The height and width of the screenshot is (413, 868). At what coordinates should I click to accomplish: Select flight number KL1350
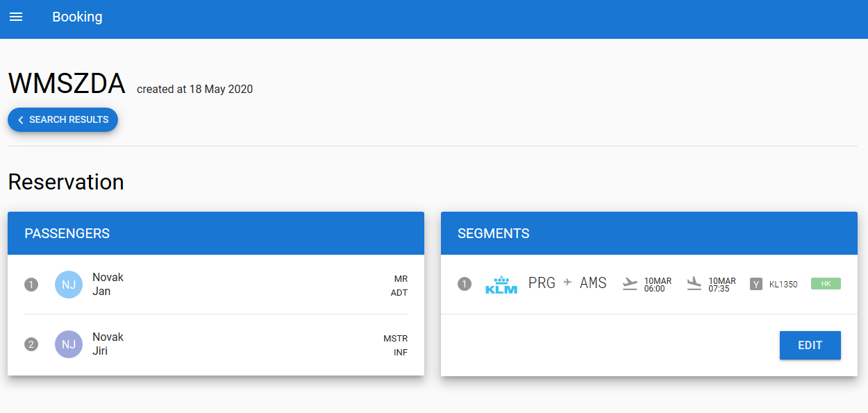[x=783, y=285]
